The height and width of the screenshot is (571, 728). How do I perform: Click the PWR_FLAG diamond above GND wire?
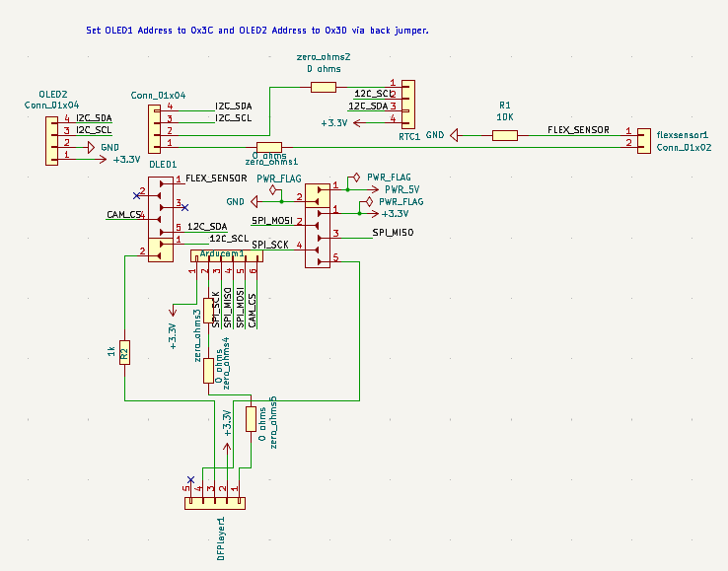273,190
